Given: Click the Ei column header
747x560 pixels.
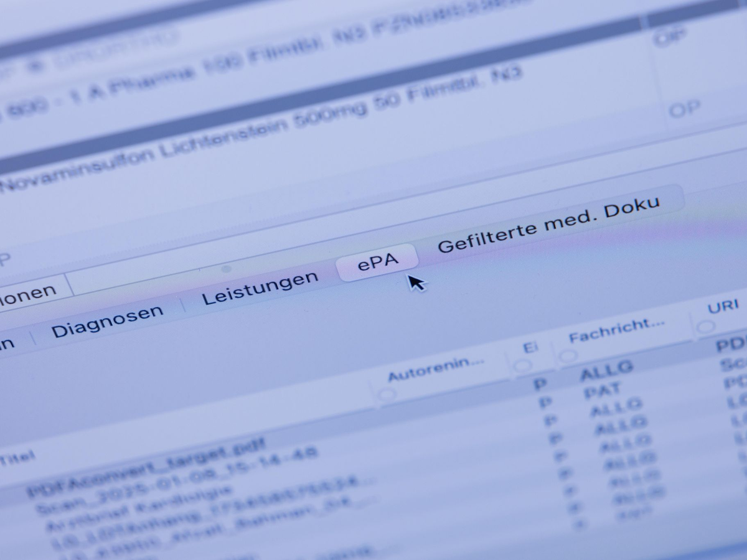Looking at the screenshot, I should tap(530, 348).
